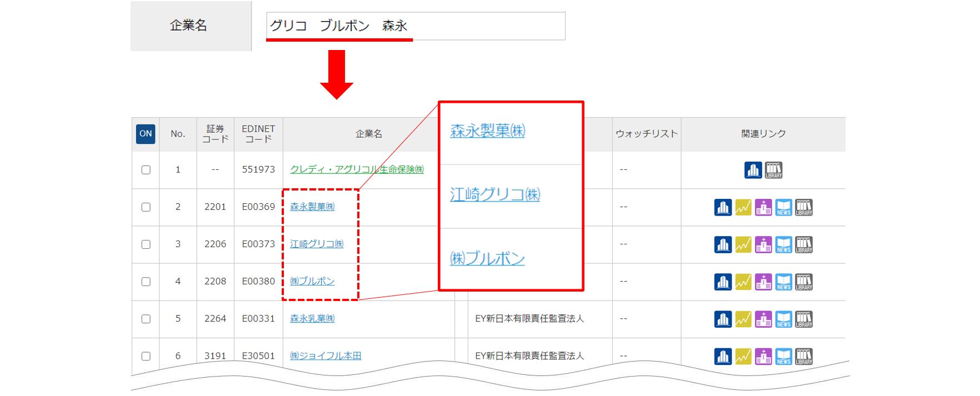Toggle the ON button in table header
The image size is (980, 396).
pyautogui.click(x=146, y=134)
